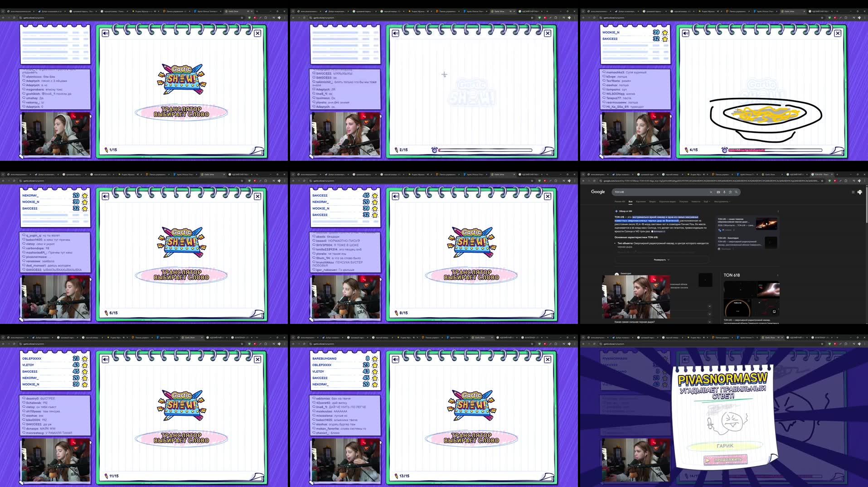
Task: Click the bookmark star in the address bar
Action: [823, 181]
